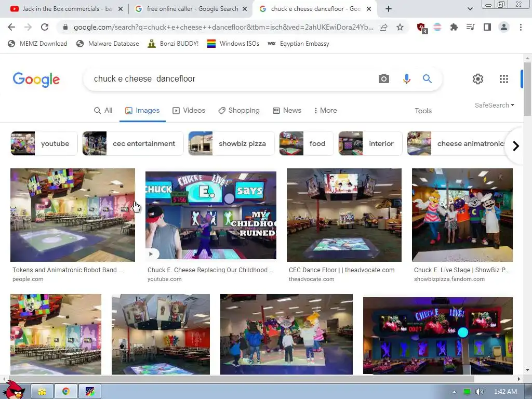The width and height of the screenshot is (532, 399).
Task: Reload the current page
Action: pos(45,27)
